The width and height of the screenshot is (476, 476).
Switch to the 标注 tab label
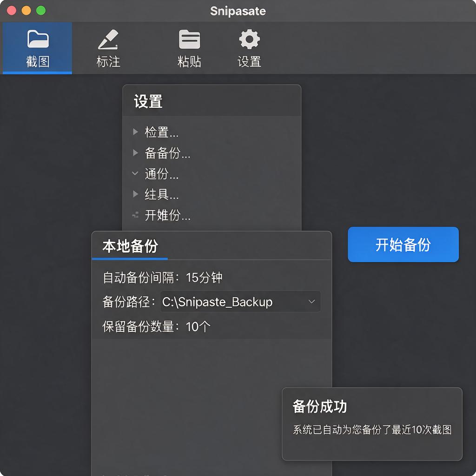(x=108, y=62)
